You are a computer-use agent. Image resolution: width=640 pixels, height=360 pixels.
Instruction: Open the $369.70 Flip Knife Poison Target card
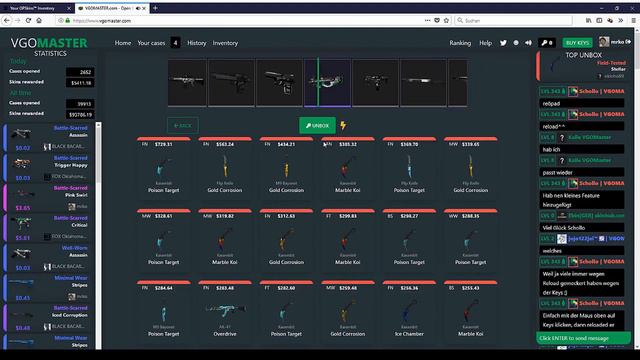point(409,167)
